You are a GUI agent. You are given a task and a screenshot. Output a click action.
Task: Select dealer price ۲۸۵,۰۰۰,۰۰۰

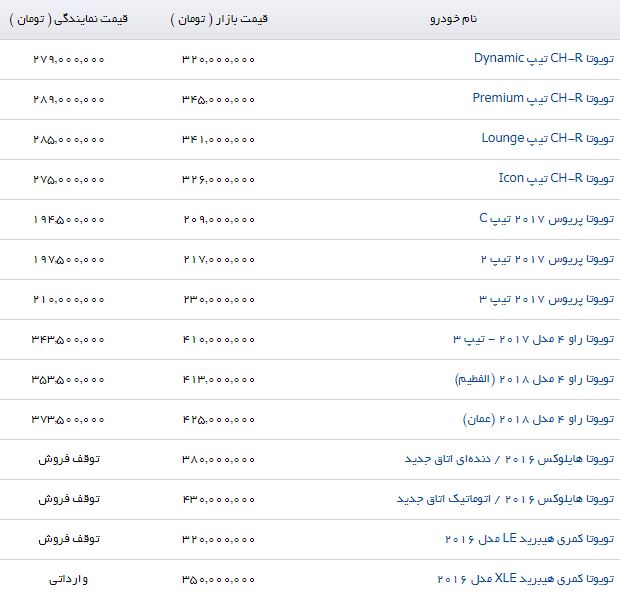[69, 139]
